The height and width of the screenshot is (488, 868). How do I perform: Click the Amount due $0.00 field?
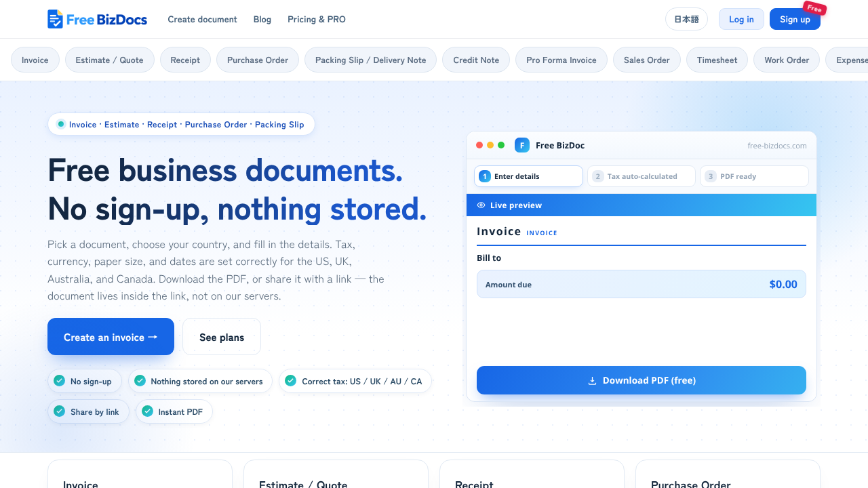point(642,284)
